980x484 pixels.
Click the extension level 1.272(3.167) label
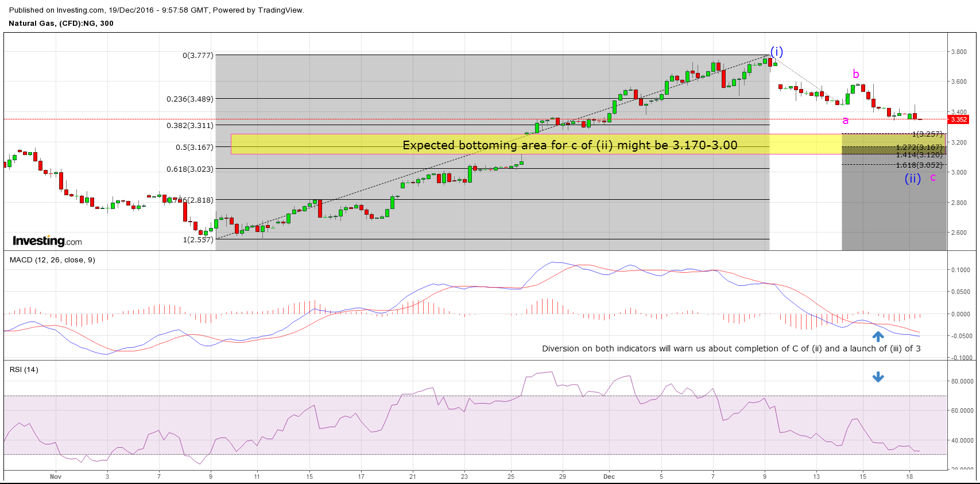(x=919, y=148)
